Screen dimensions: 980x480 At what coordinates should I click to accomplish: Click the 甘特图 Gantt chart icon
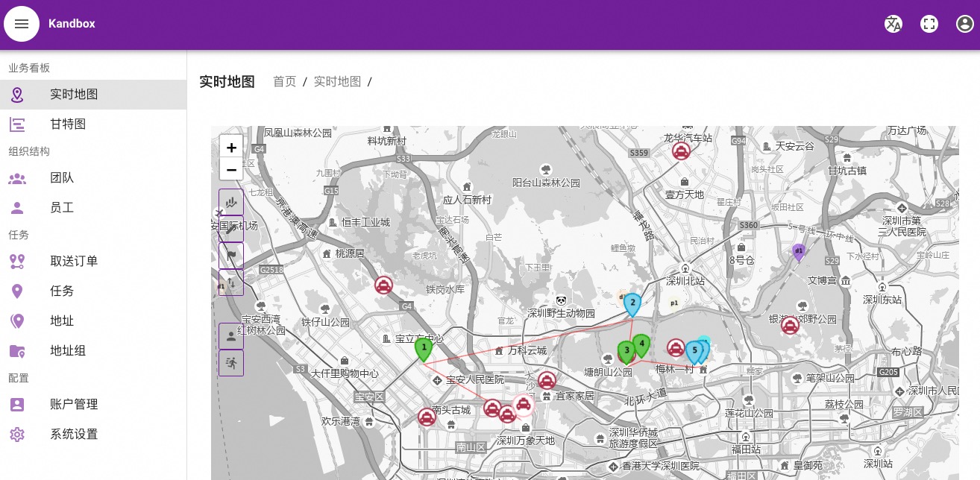[x=17, y=124]
